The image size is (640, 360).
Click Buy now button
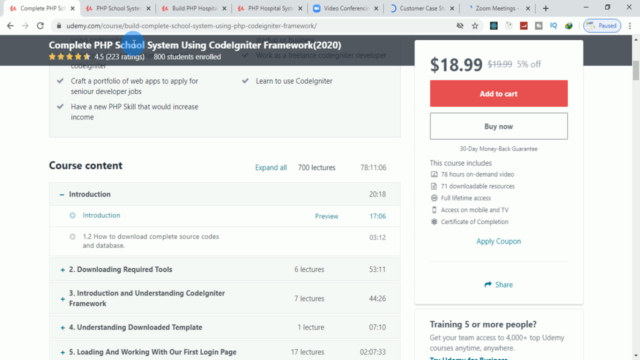coord(498,126)
